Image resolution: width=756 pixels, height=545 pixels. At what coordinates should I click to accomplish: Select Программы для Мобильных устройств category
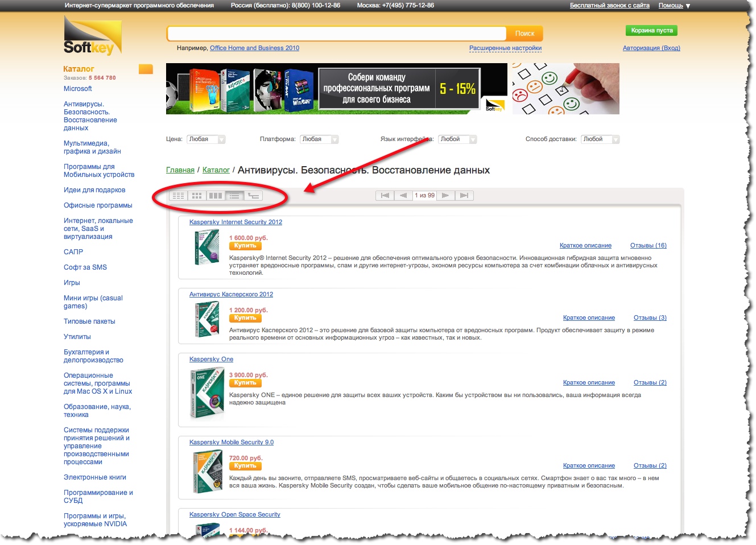pyautogui.click(x=99, y=171)
